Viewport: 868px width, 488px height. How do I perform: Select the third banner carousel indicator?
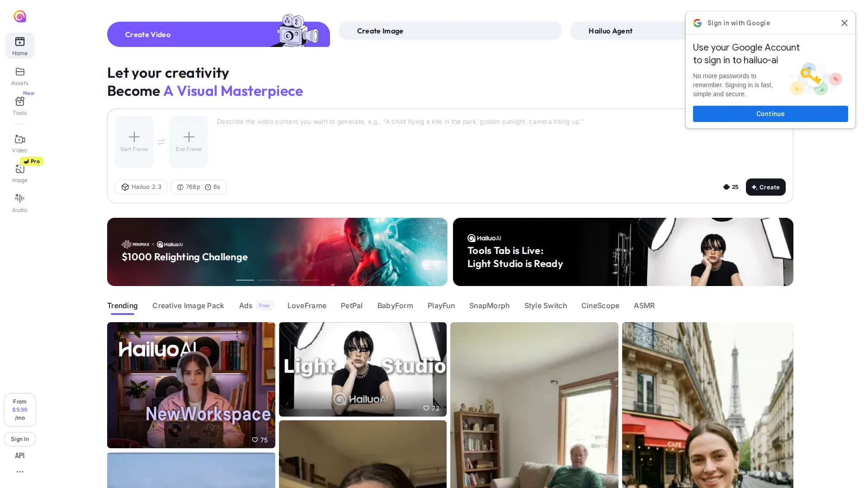[288, 280]
